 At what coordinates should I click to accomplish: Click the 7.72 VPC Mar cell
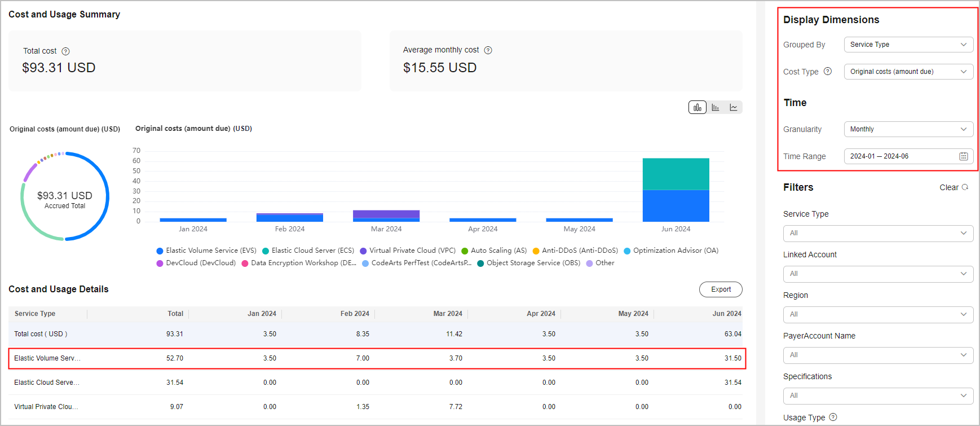[x=456, y=407]
